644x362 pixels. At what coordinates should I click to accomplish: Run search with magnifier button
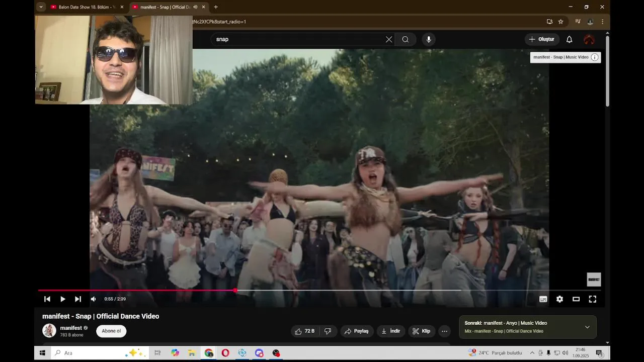[406, 39]
